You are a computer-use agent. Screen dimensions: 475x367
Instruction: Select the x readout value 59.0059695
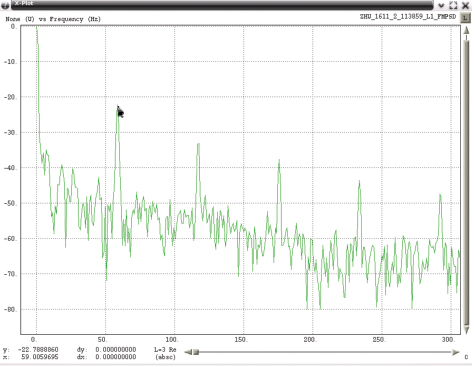(40, 357)
